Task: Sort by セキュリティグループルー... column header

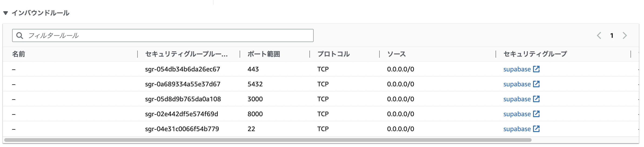Action: [x=186, y=54]
